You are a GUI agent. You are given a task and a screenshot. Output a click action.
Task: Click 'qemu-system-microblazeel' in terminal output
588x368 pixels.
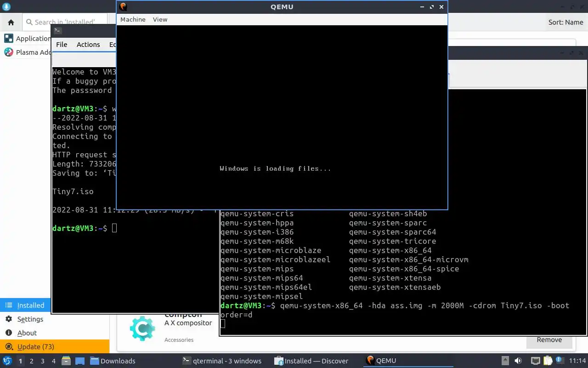[275, 259]
